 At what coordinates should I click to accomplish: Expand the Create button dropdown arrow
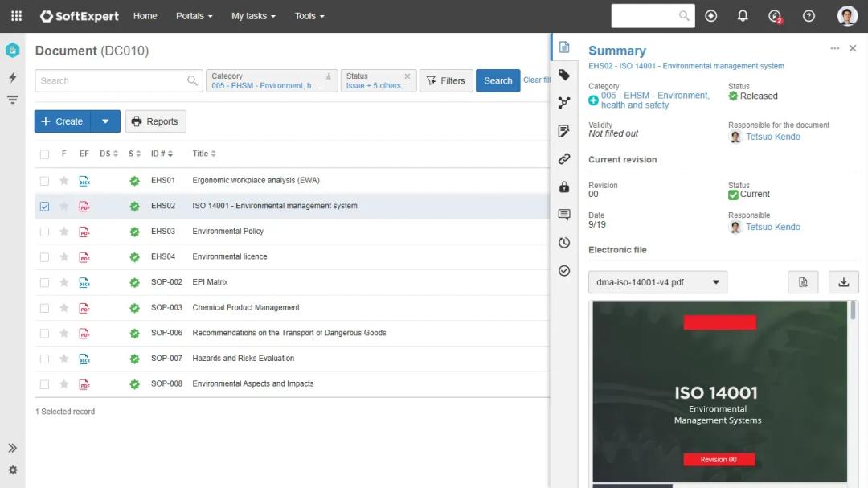tap(105, 121)
